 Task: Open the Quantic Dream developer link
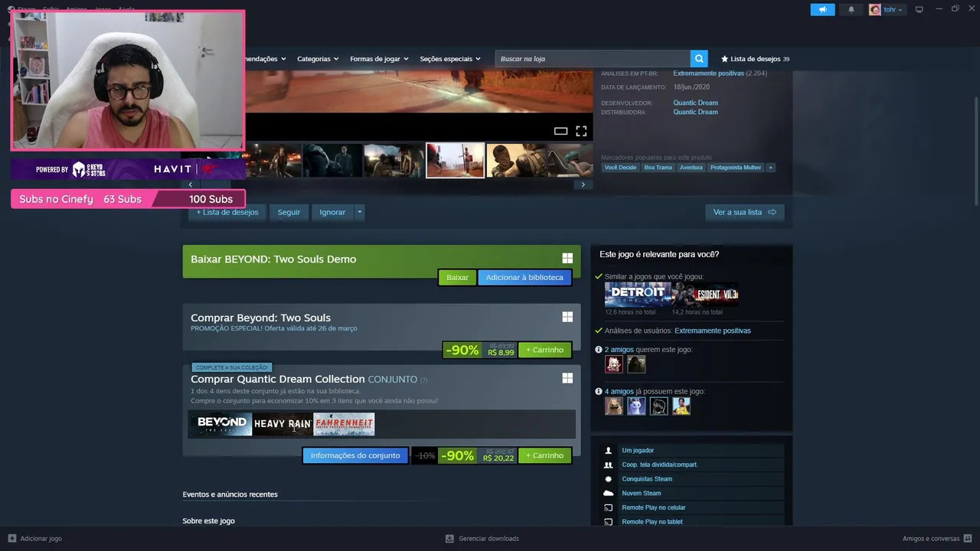pos(695,103)
